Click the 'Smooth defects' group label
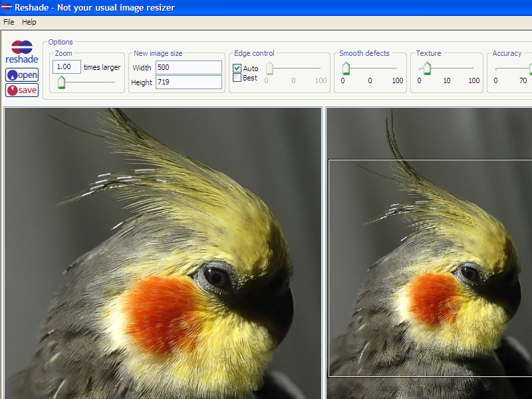 pyautogui.click(x=364, y=53)
